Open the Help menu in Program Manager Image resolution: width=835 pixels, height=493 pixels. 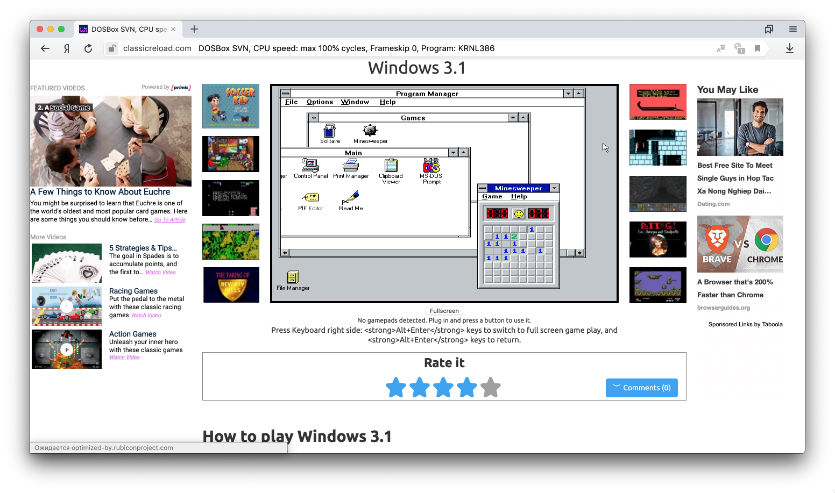[388, 102]
